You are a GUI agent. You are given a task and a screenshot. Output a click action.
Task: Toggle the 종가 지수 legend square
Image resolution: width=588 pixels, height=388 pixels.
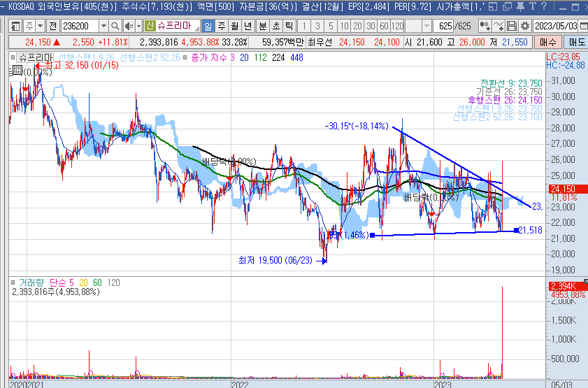[185, 57]
